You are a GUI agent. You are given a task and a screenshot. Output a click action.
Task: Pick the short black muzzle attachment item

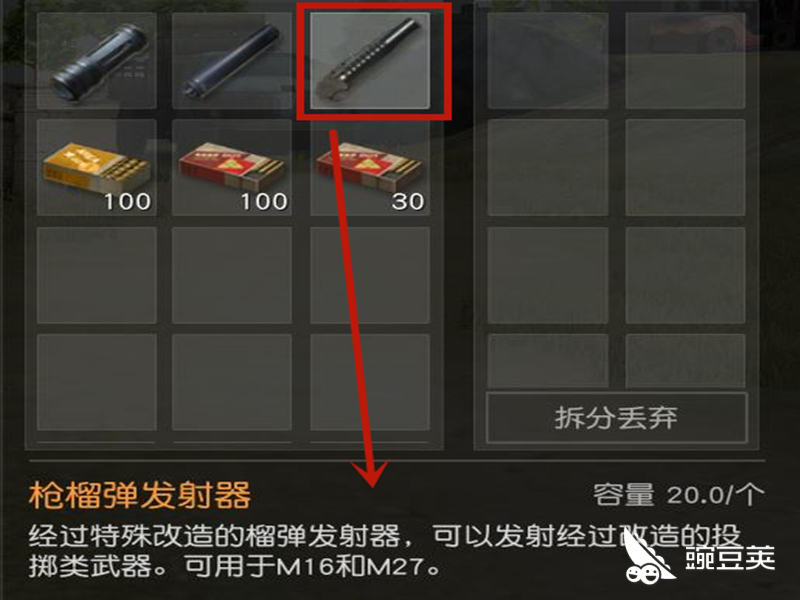[96, 61]
